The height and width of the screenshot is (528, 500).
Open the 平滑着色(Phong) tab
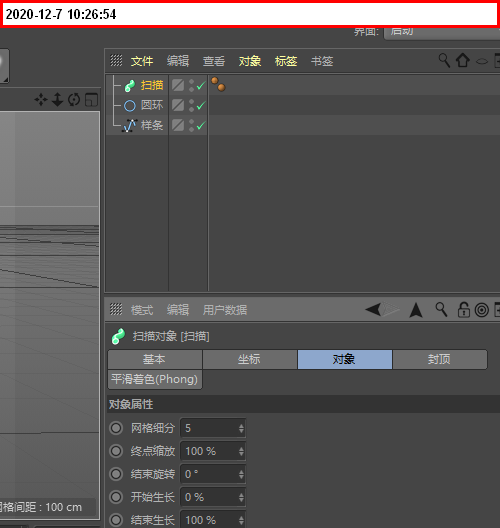pyautogui.click(x=155, y=380)
